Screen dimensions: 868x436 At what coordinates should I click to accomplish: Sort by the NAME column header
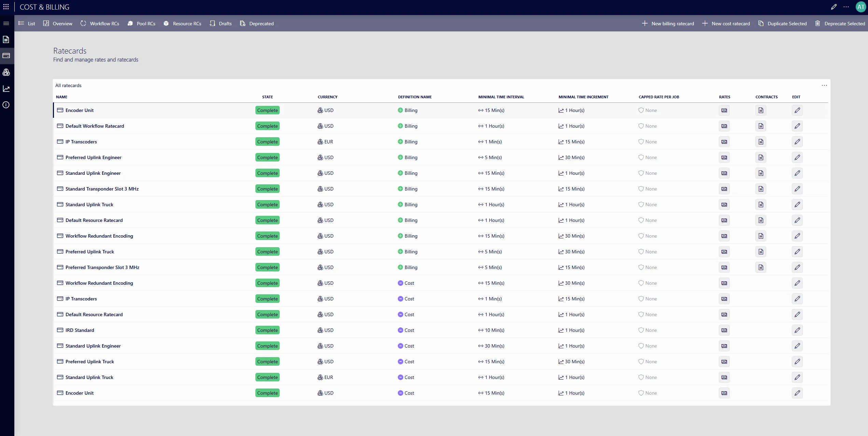click(62, 97)
